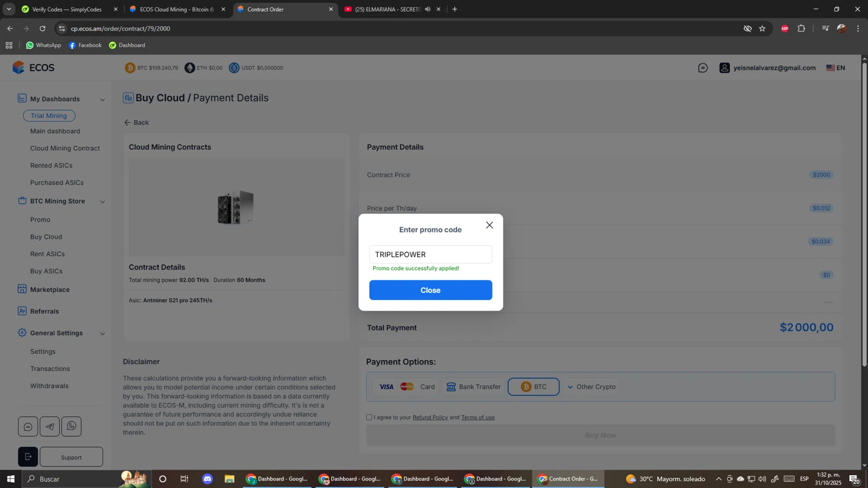The image size is (868, 488).
Task: Click the BTC price coin icon in header
Action: 130,68
